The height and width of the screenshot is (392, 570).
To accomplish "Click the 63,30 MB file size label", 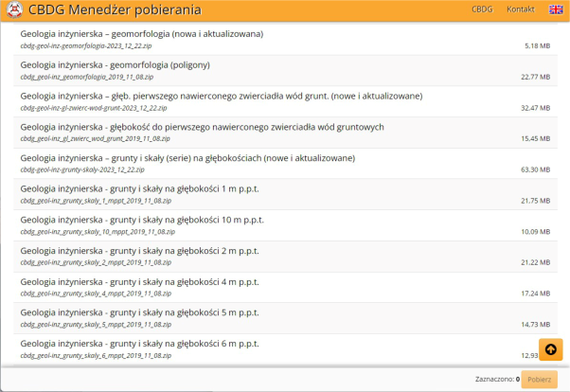I will [535, 169].
